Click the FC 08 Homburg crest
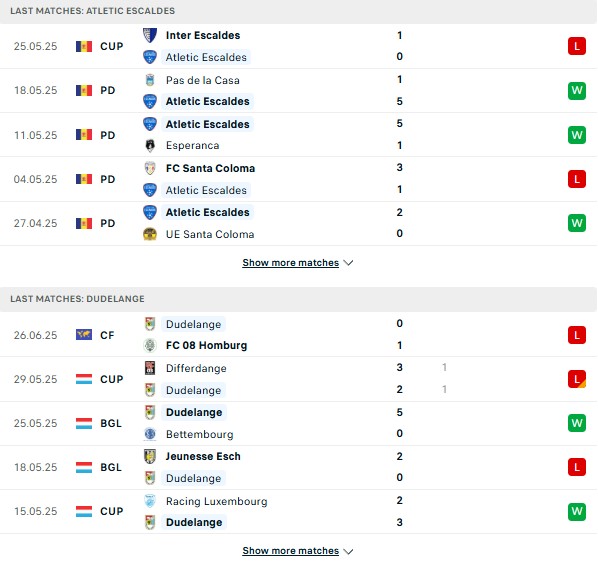 tap(150, 345)
